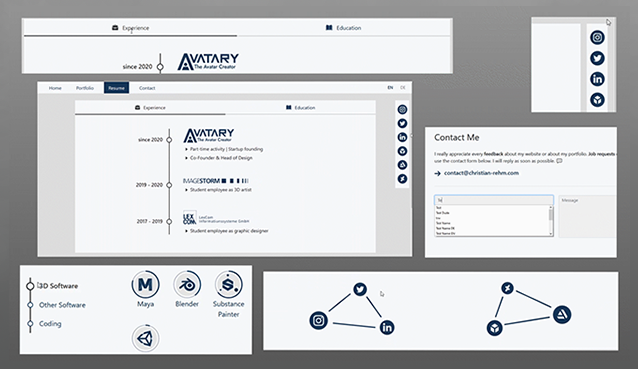Click the down arrow of the autocomplete list scrollbar

tap(551, 234)
